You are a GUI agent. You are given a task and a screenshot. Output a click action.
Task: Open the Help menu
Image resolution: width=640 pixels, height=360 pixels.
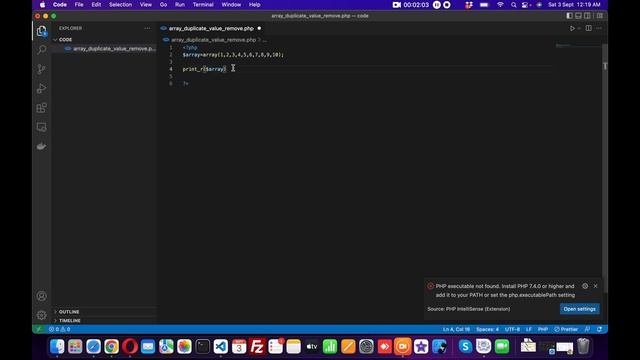pyautogui.click(x=255, y=5)
